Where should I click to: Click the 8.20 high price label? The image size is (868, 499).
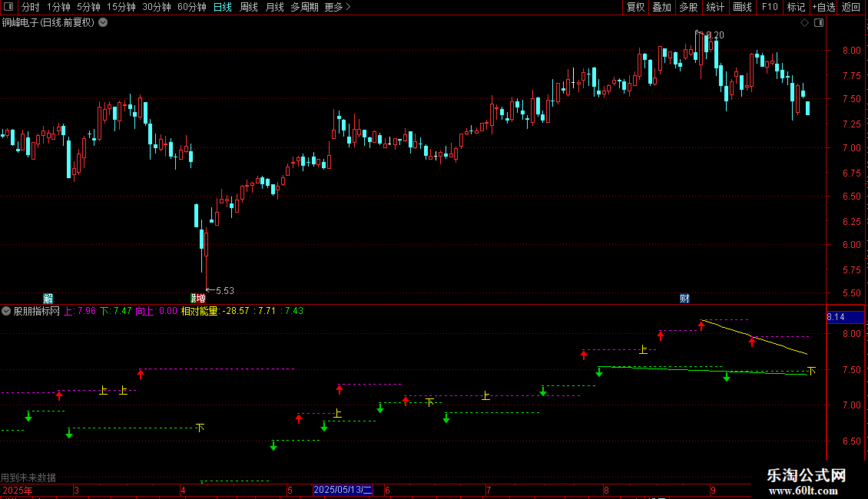click(x=714, y=35)
